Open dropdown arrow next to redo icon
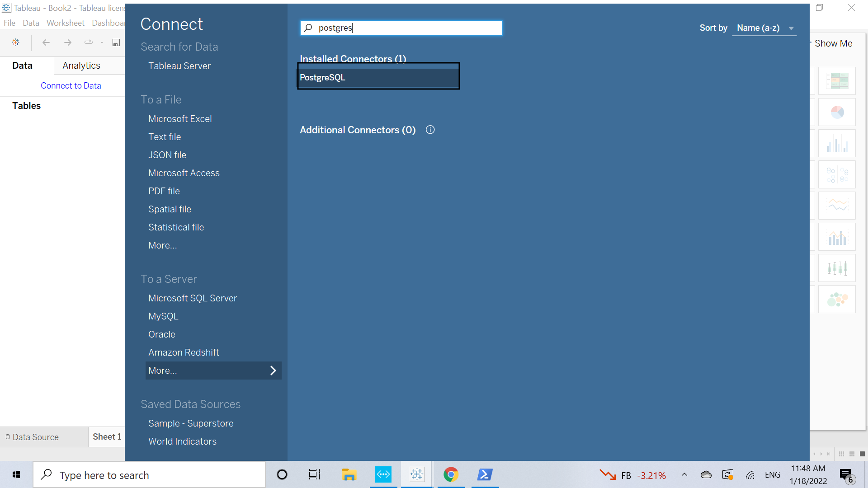The height and width of the screenshot is (488, 868). pos(102,43)
